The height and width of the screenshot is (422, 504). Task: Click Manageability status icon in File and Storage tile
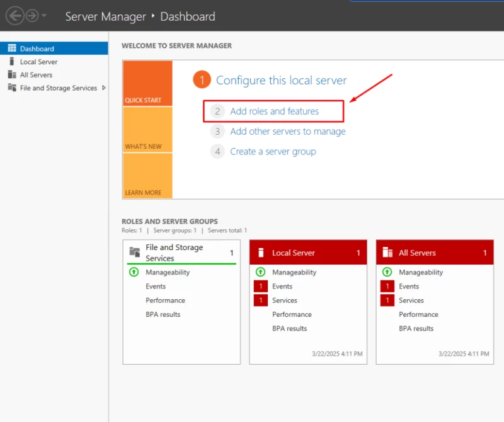click(134, 272)
